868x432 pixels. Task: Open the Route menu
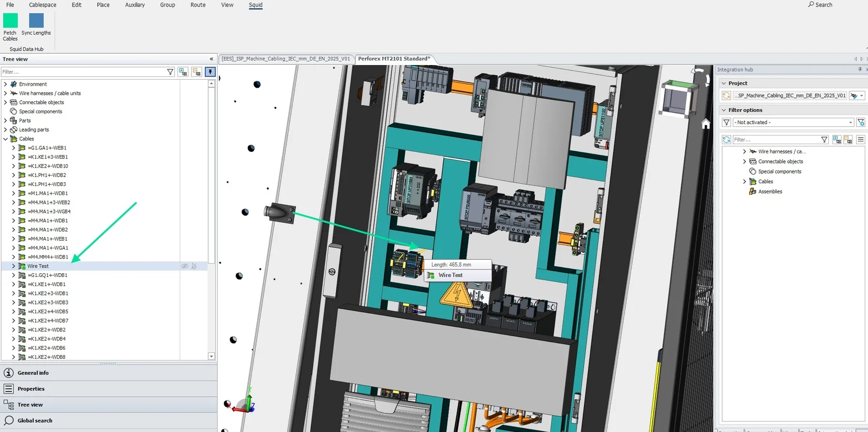click(x=198, y=5)
